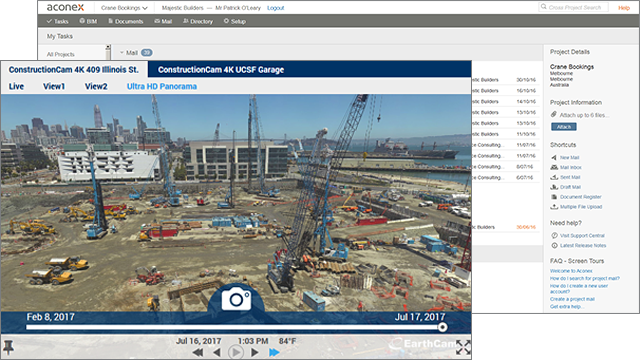Open the Multiple File Upload link

[x=581, y=207]
